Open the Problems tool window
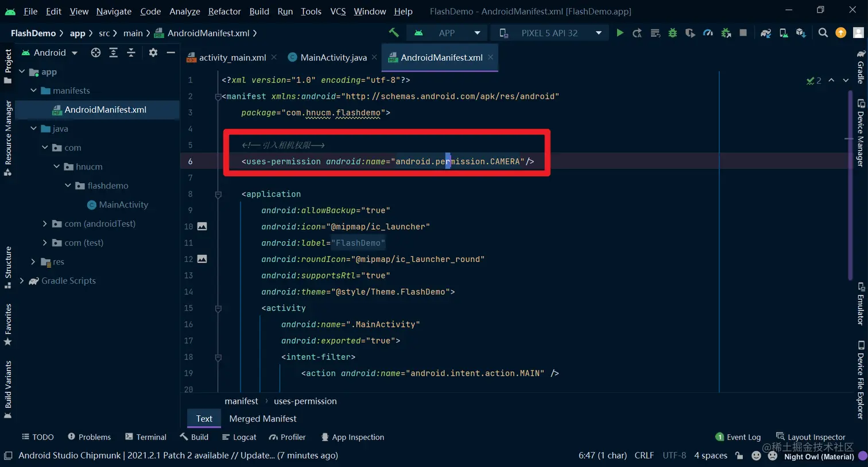 (x=90, y=437)
